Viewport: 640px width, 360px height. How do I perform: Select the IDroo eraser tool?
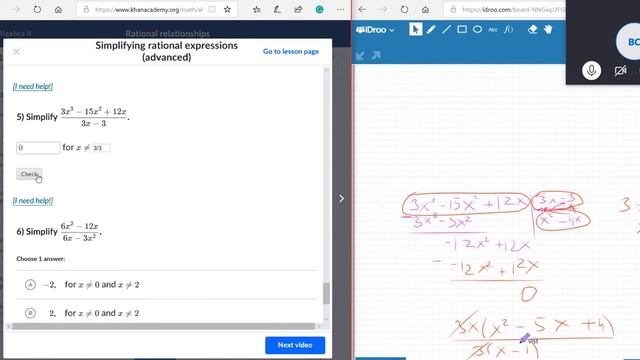point(532,29)
